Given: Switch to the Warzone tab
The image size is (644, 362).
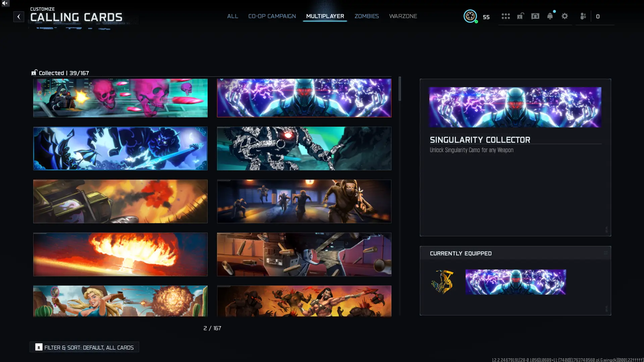Looking at the screenshot, I should click(x=403, y=16).
